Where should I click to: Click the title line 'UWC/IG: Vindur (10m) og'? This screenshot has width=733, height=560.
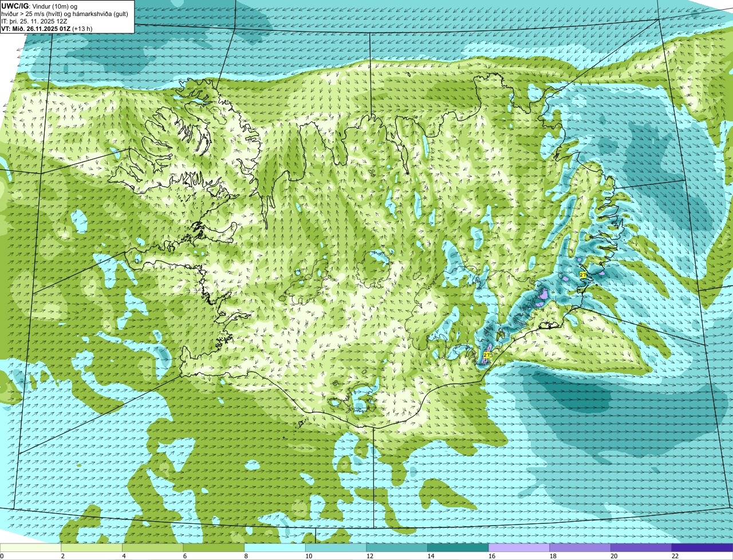tap(39, 6)
